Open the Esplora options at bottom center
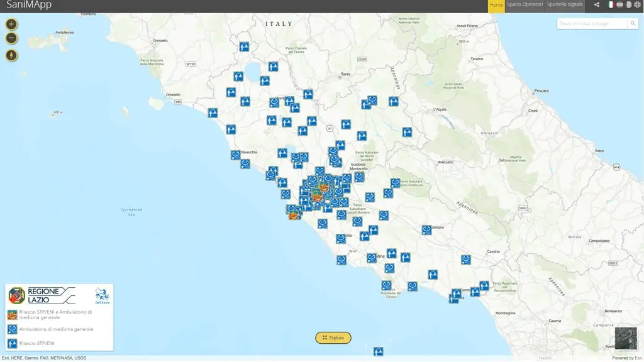 [333, 337]
